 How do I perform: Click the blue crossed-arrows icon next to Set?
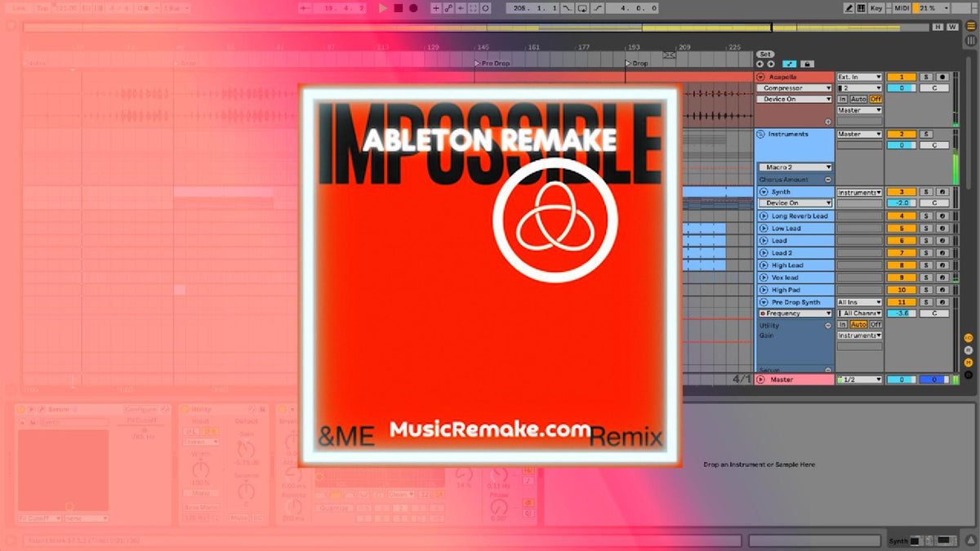coord(790,64)
